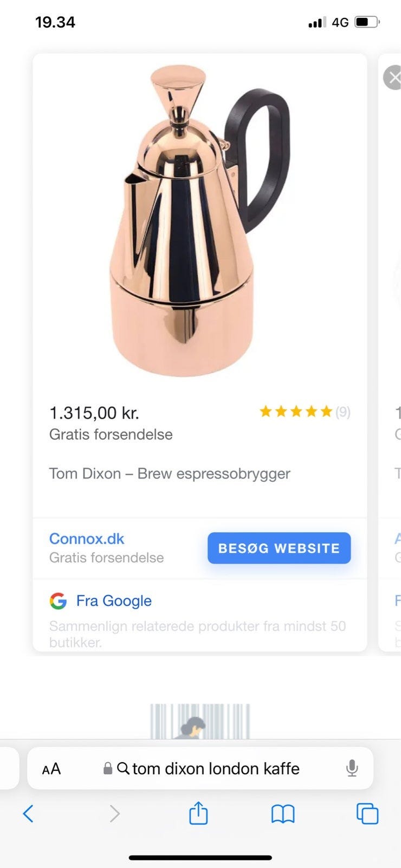Tap the five-star rating
The height and width of the screenshot is (868, 401).
coord(295,412)
